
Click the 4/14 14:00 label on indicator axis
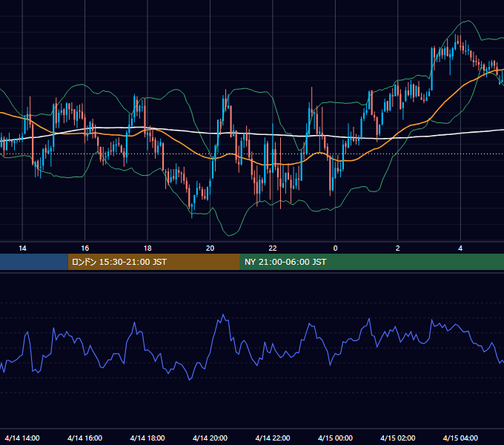22,438
